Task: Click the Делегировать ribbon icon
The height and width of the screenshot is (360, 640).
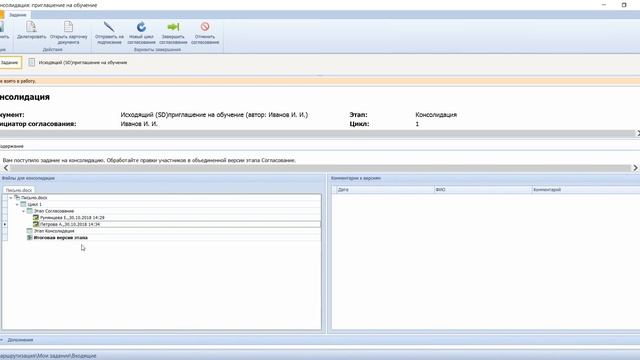Action: pyautogui.click(x=31, y=27)
